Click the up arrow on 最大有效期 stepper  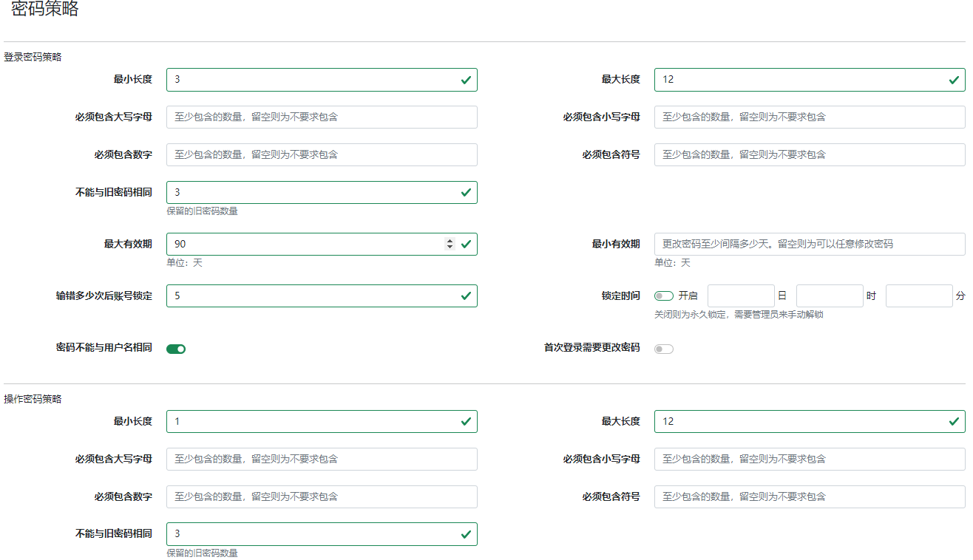pyautogui.click(x=450, y=239)
